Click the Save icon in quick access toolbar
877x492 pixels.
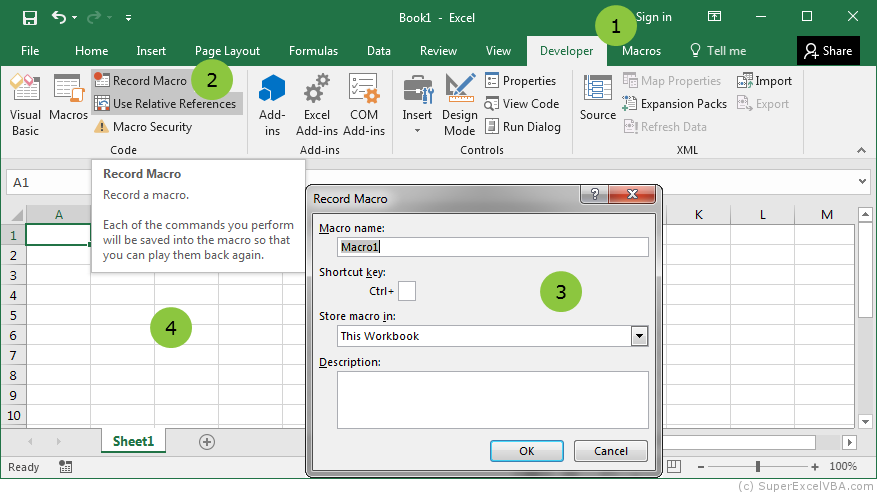pyautogui.click(x=30, y=18)
